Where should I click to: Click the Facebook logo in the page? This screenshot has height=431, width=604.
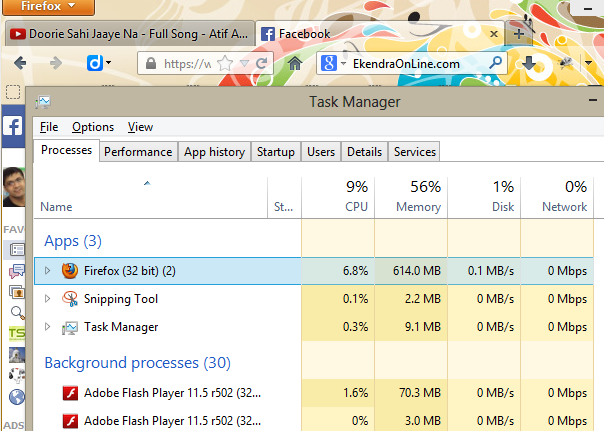(x=13, y=126)
